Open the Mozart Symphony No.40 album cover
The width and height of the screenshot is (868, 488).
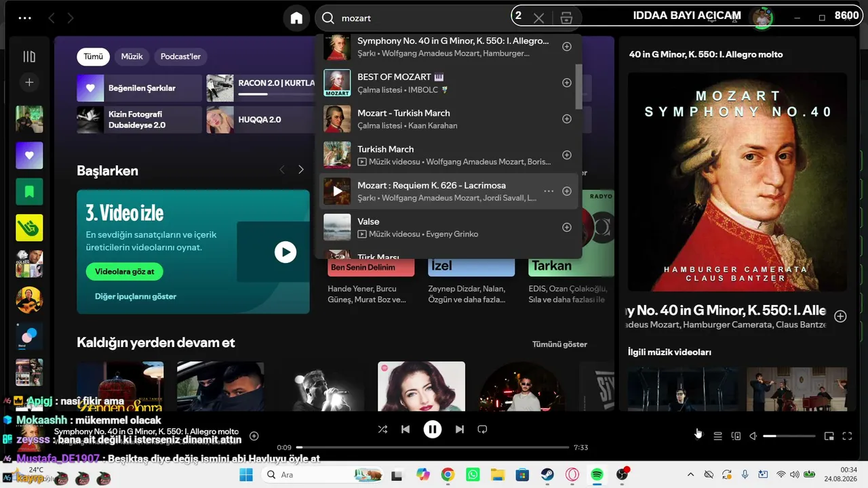pyautogui.click(x=737, y=182)
